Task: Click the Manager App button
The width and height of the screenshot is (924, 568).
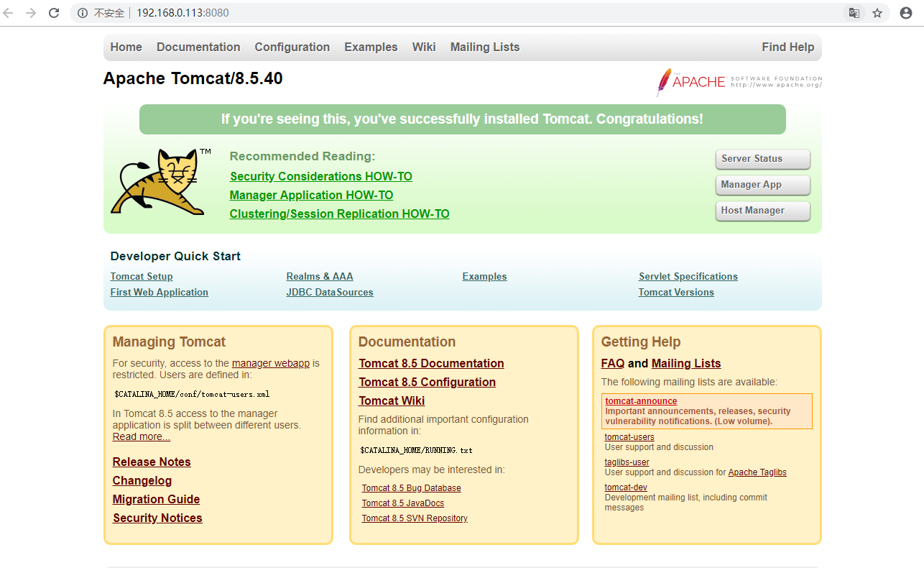Action: pos(763,185)
